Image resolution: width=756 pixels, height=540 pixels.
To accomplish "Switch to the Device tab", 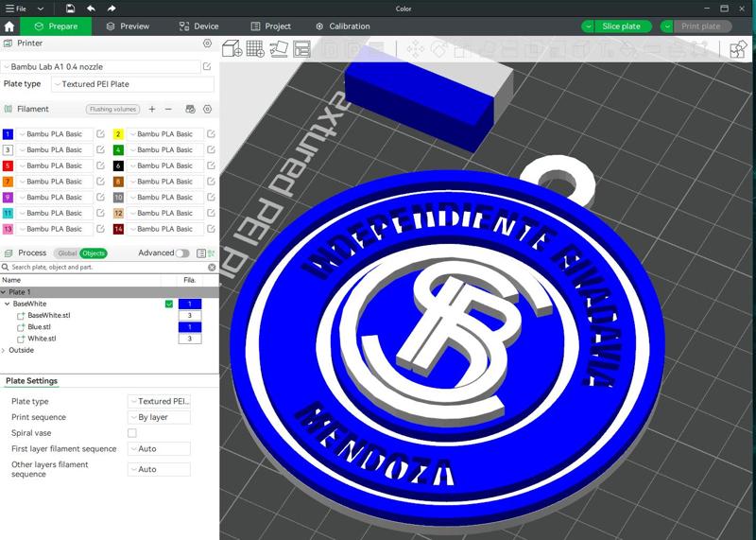I will [x=198, y=26].
